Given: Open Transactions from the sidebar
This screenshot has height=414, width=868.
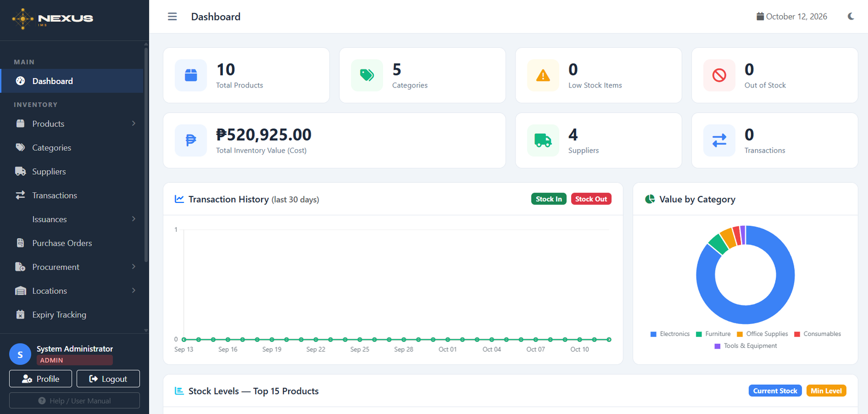Looking at the screenshot, I should 72,195.
